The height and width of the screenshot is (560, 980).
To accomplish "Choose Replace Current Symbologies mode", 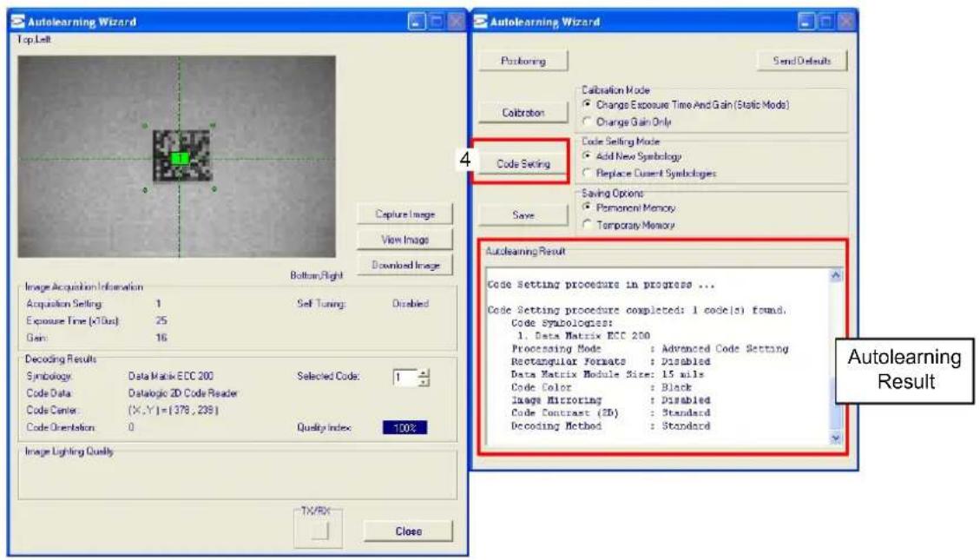I will [x=649, y=173].
